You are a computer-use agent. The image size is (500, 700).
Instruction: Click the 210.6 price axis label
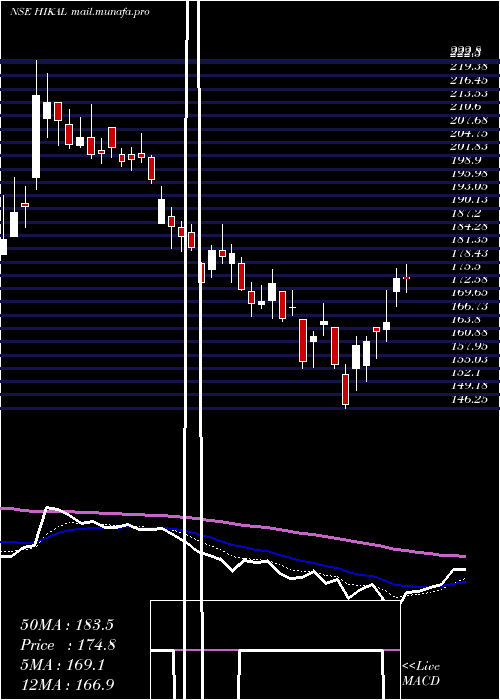(x=466, y=107)
